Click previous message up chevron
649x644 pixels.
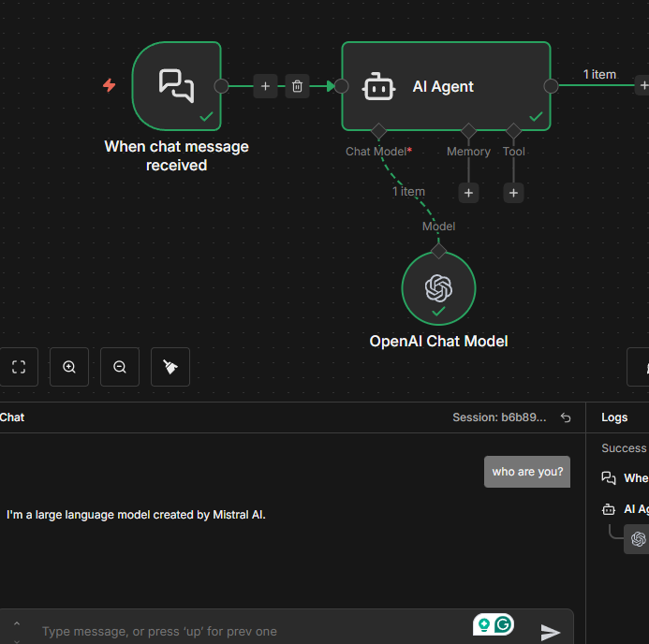click(17, 623)
